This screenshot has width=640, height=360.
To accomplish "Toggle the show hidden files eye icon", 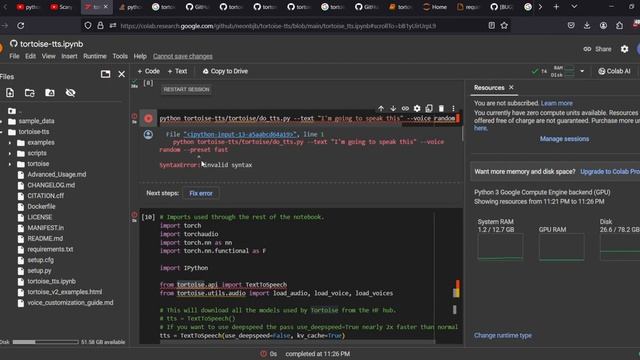I will (x=70, y=93).
